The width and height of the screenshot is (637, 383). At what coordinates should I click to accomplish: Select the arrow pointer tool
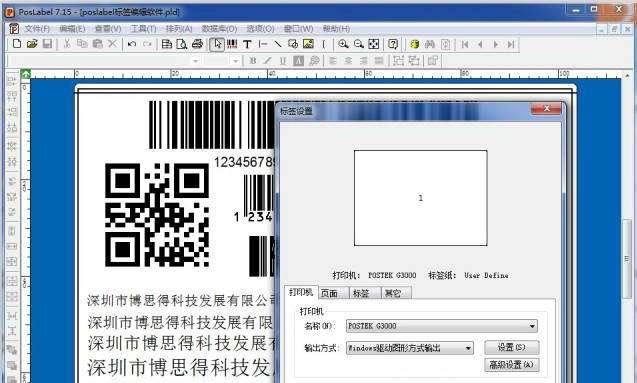pos(217,44)
